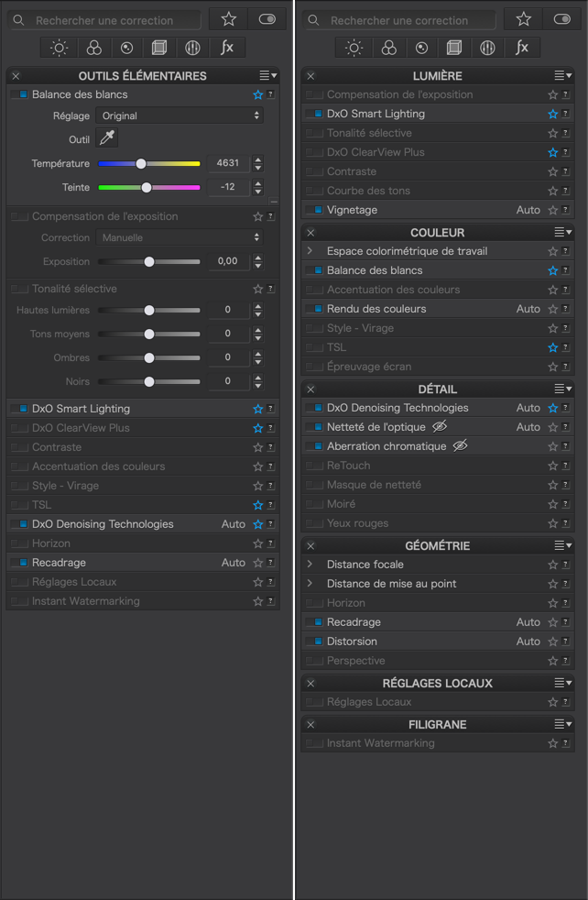This screenshot has width=588, height=900.
Task: Collapse the Balance des blancs subpanel
Action: tap(274, 202)
